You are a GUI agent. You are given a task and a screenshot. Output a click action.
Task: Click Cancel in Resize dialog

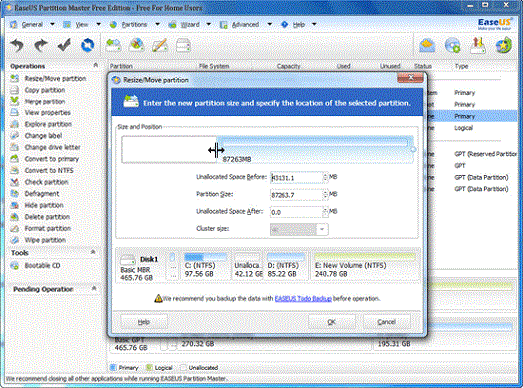tap(386, 322)
